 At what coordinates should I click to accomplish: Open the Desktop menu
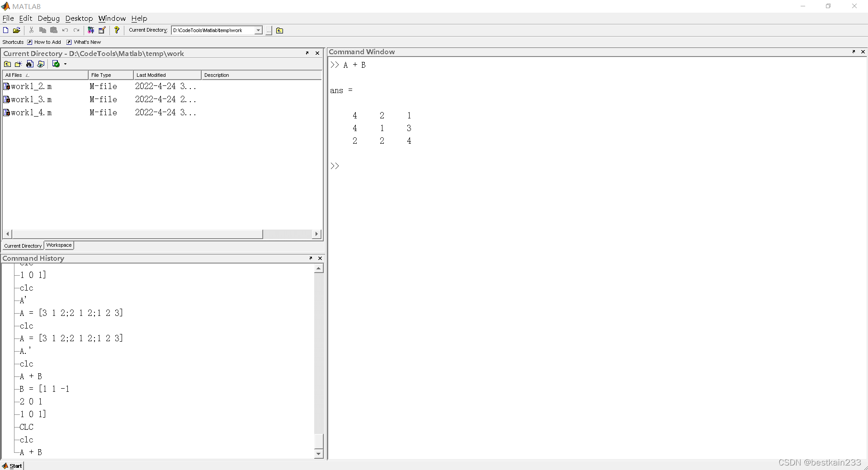click(79, 18)
